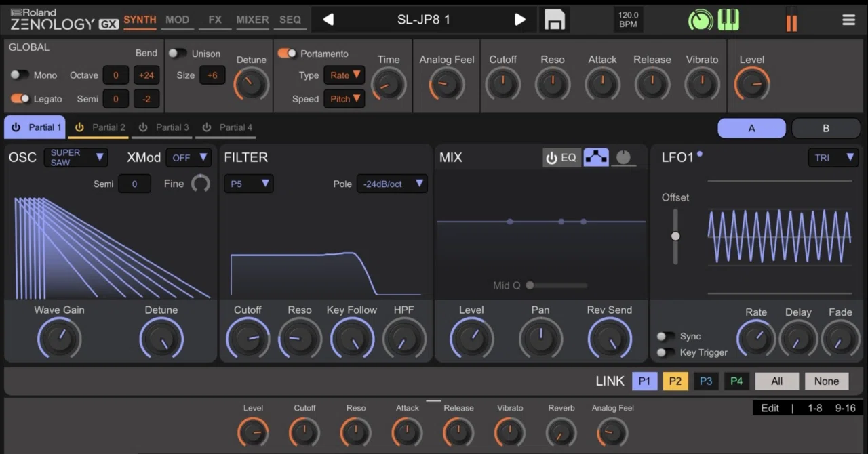
Task: Open the OSC waveform SUPER SAW dropdown
Action: pos(76,157)
